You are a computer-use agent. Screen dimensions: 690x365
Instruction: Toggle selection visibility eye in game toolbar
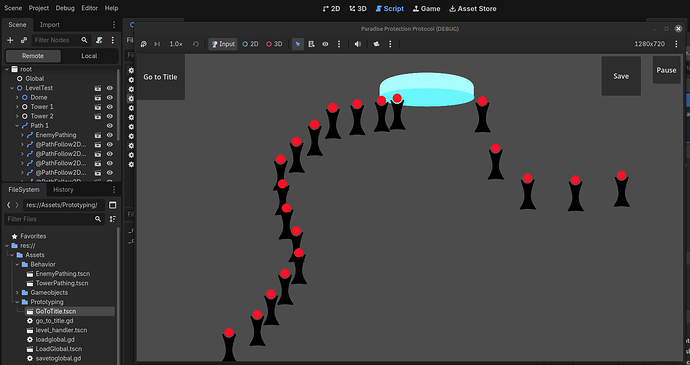tap(325, 44)
